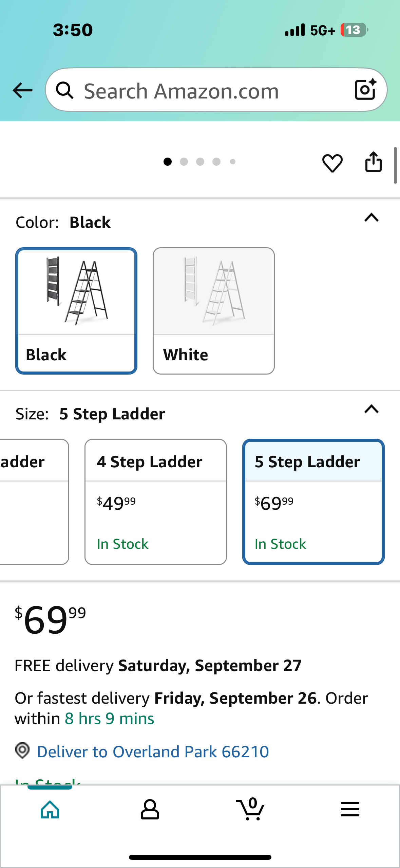
Task: Choose the 4 Step Ladder size
Action: pyautogui.click(x=156, y=502)
